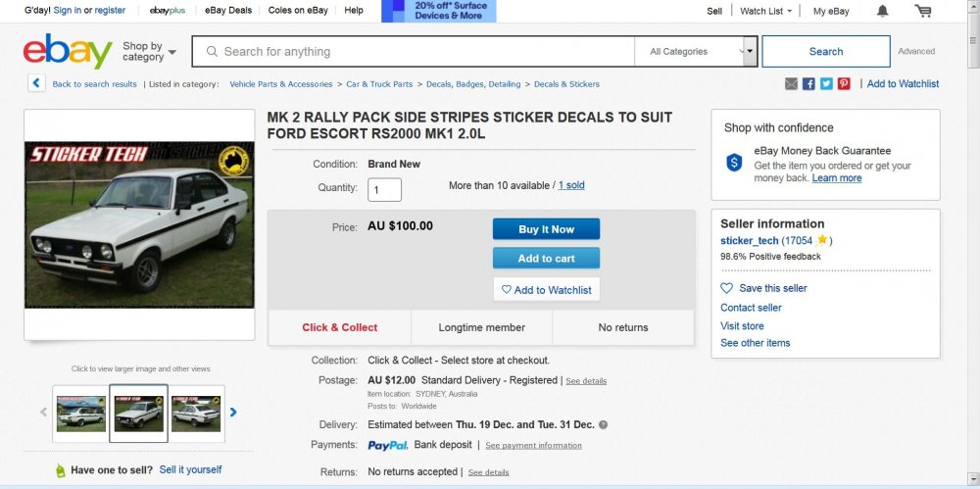Click the eBay logo
980x489 pixels.
tap(68, 51)
